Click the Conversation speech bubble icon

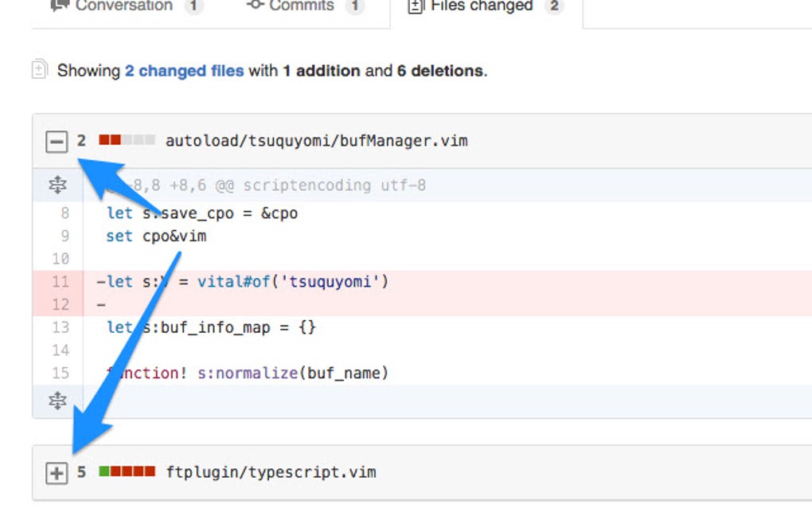pyautogui.click(x=60, y=6)
